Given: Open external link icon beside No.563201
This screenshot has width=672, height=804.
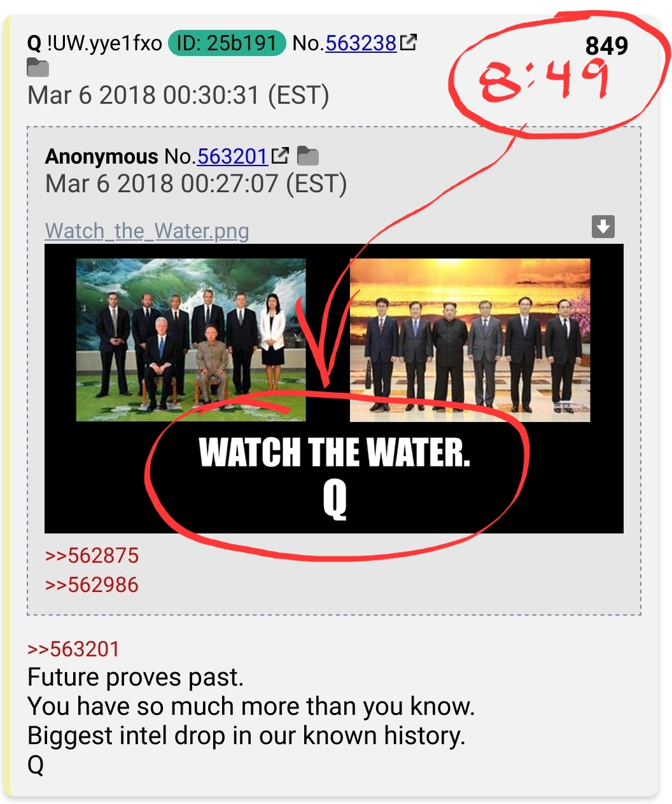Looking at the screenshot, I should tap(280, 155).
